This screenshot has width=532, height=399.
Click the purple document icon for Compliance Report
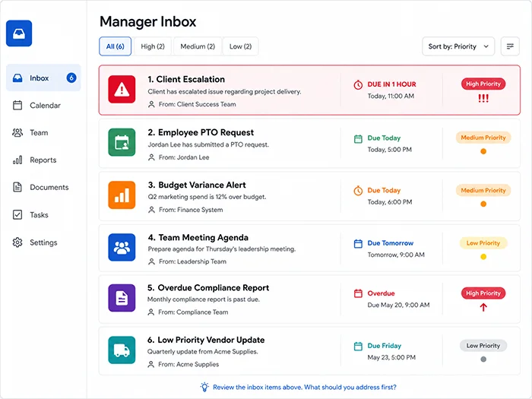coord(122,298)
